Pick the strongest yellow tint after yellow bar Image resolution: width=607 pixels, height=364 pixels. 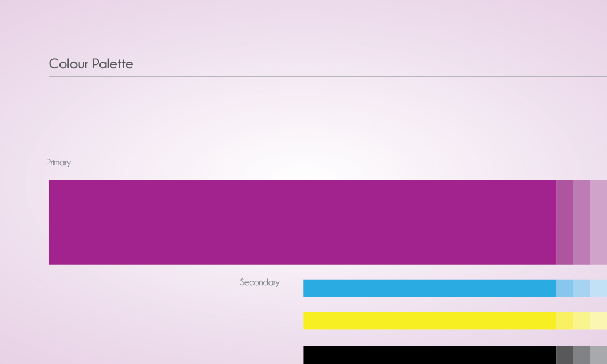(x=565, y=321)
